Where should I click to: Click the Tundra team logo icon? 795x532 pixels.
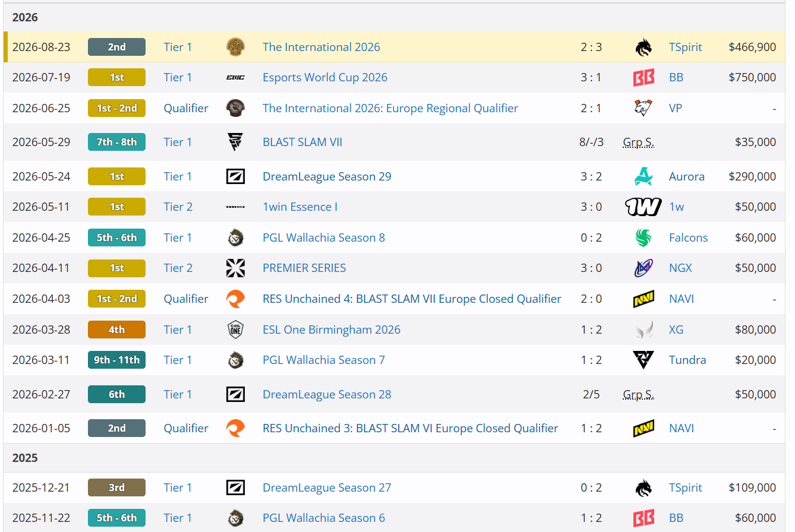pyautogui.click(x=643, y=360)
